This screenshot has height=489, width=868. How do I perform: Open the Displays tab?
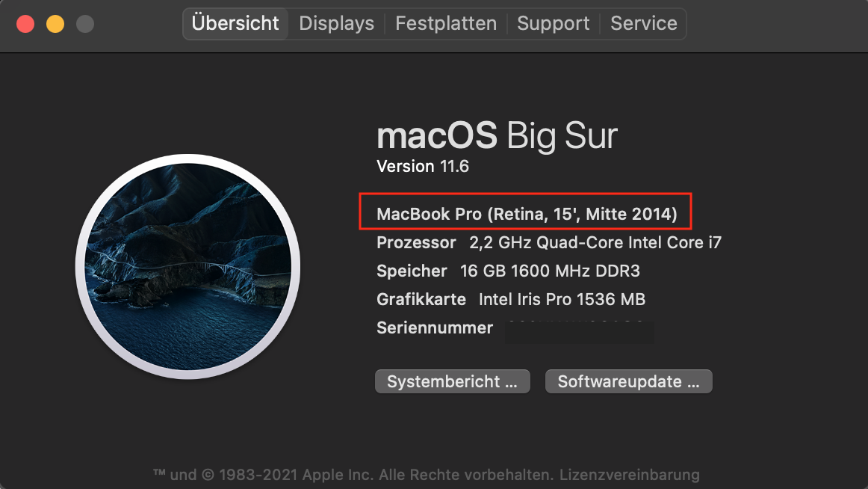(x=336, y=23)
